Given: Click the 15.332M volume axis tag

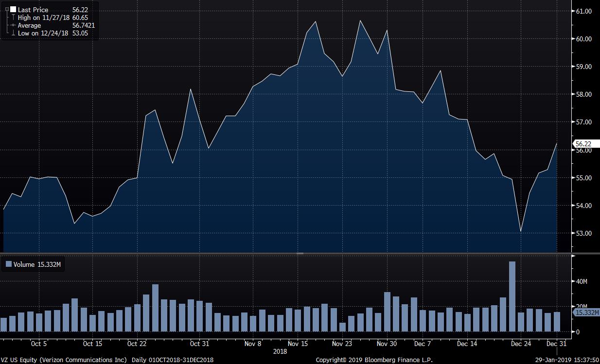Looking at the screenshot, I should (x=585, y=312).
